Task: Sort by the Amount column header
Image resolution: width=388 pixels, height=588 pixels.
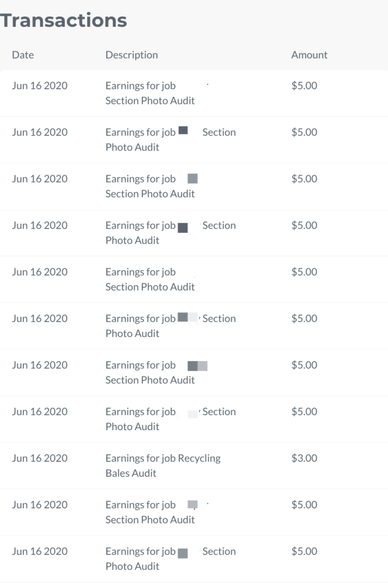Action: click(x=309, y=55)
